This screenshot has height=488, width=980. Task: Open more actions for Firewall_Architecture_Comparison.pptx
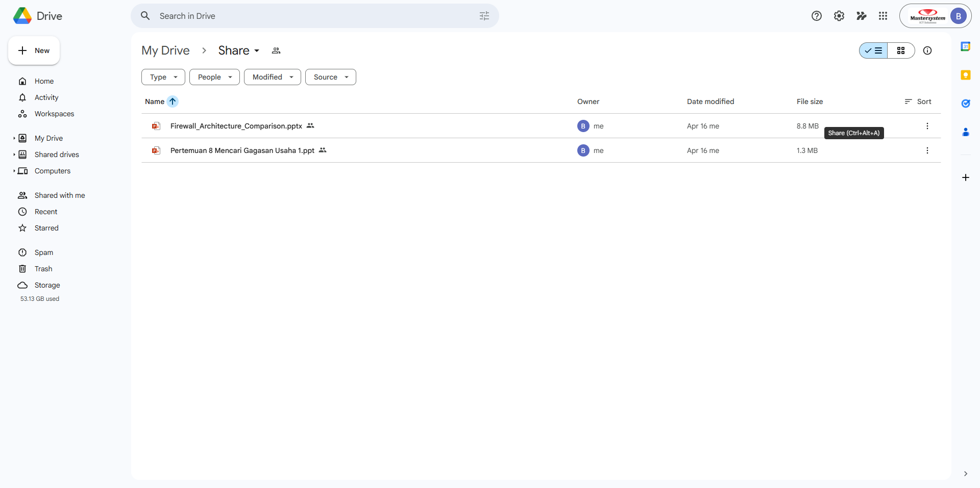click(927, 126)
